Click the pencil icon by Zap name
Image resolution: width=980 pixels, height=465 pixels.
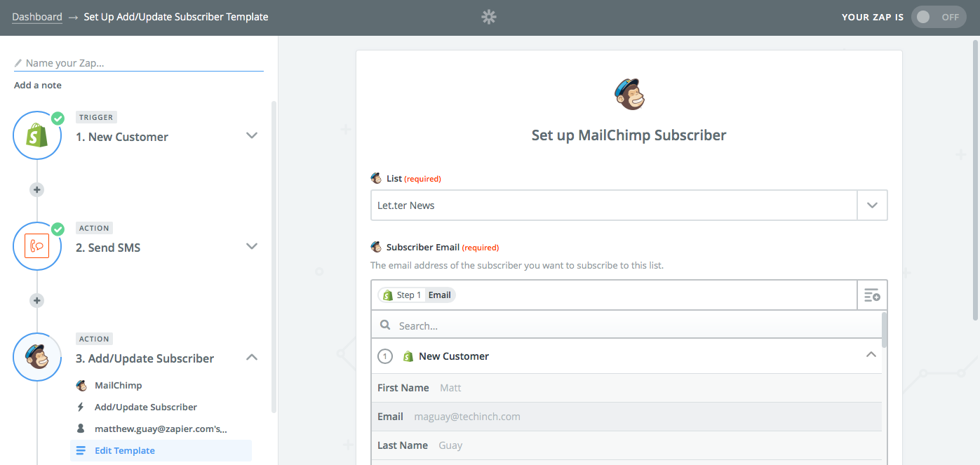click(x=18, y=63)
